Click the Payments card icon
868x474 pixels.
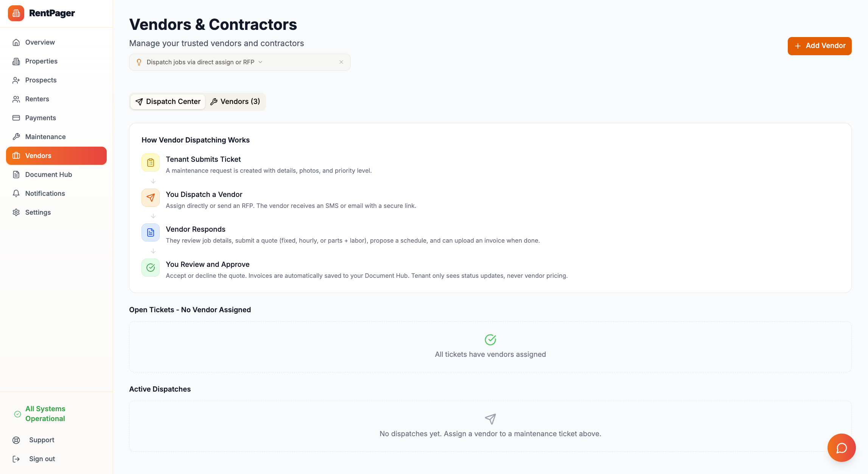(16, 118)
